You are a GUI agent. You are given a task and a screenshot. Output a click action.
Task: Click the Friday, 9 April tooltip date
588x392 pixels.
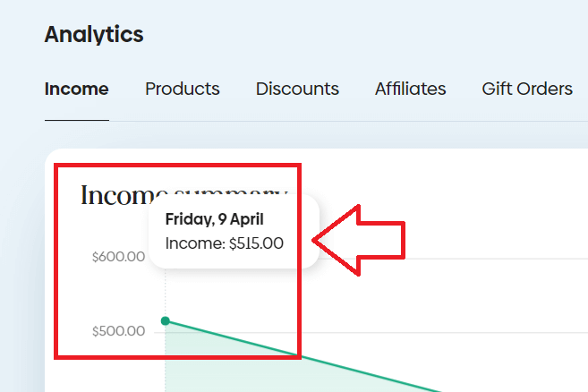point(214,219)
